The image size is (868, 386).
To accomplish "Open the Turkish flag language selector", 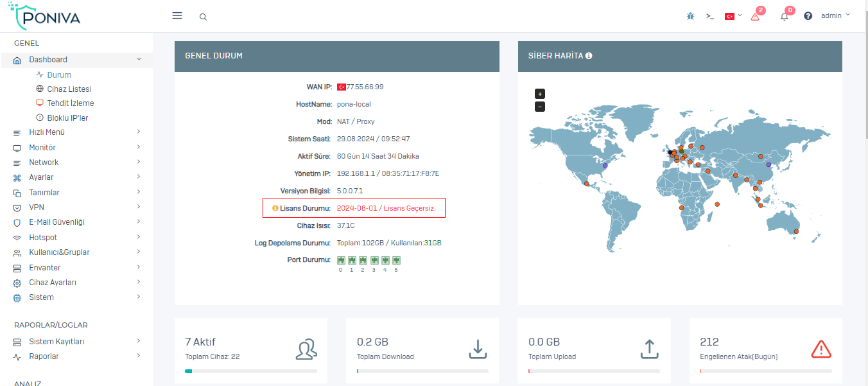I will click(733, 16).
